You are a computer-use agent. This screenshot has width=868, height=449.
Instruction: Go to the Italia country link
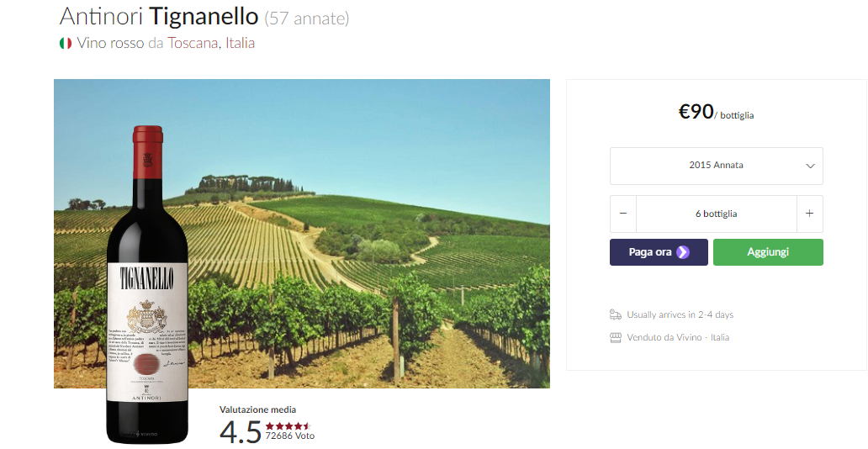(240, 43)
